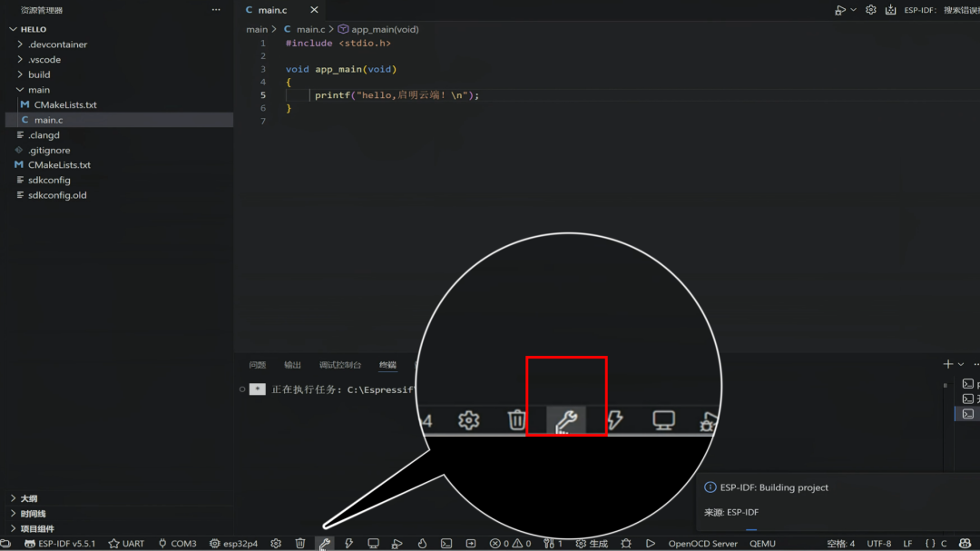Change the UART flash method in status bar

pyautogui.click(x=126, y=544)
